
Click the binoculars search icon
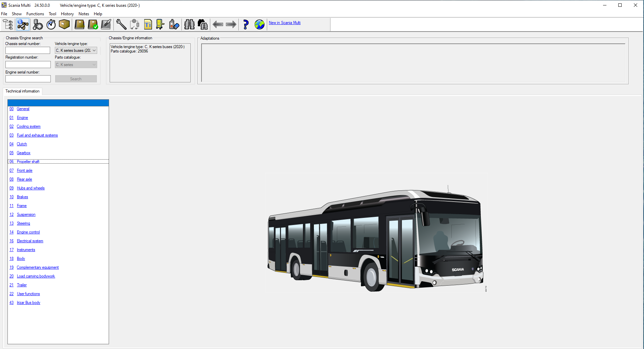coord(189,24)
